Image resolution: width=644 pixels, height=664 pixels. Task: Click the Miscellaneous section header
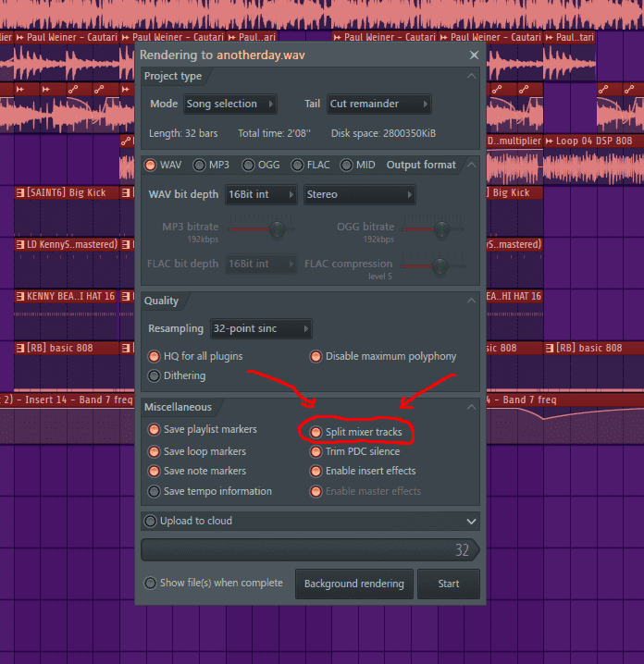(x=178, y=407)
